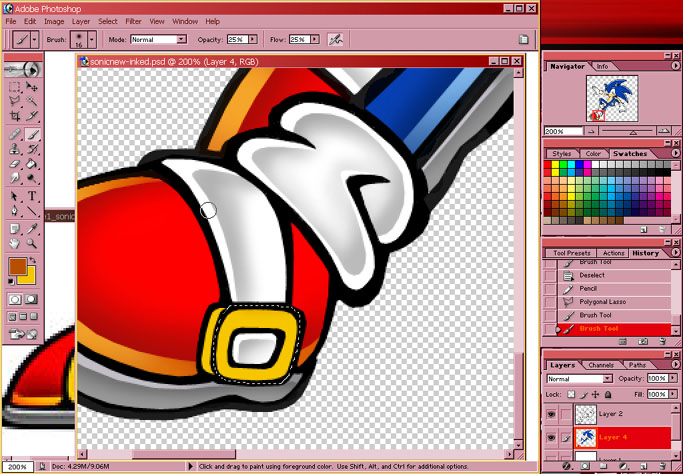Select the History Brush tool
Viewport: 683px width, 474px height.
[31, 149]
